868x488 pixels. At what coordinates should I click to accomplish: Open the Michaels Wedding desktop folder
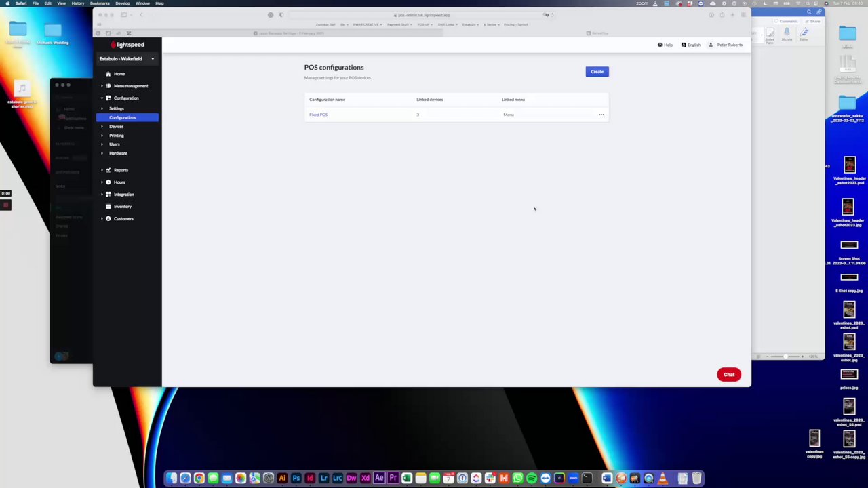click(x=52, y=34)
